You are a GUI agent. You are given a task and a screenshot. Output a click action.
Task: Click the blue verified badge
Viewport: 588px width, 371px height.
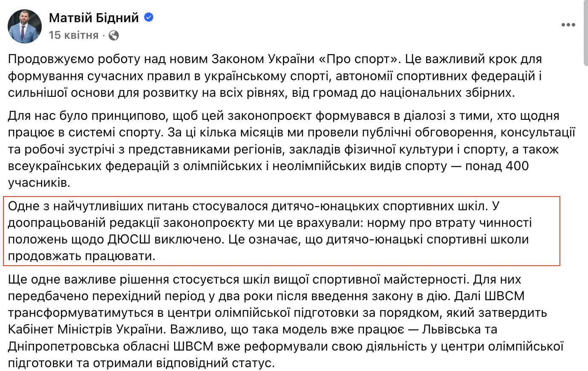pyautogui.click(x=149, y=17)
